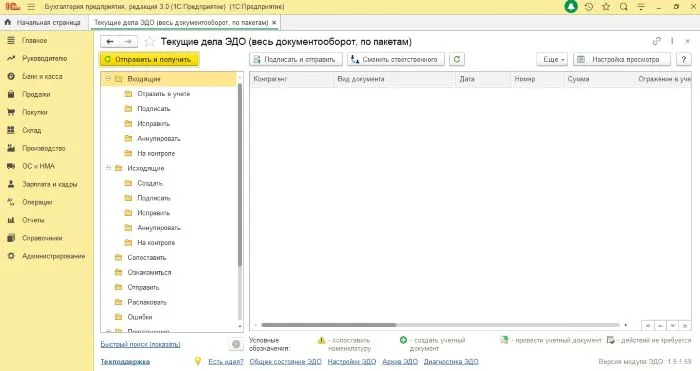Move one row down in the table
The height and width of the screenshot is (371, 700).
(672, 325)
